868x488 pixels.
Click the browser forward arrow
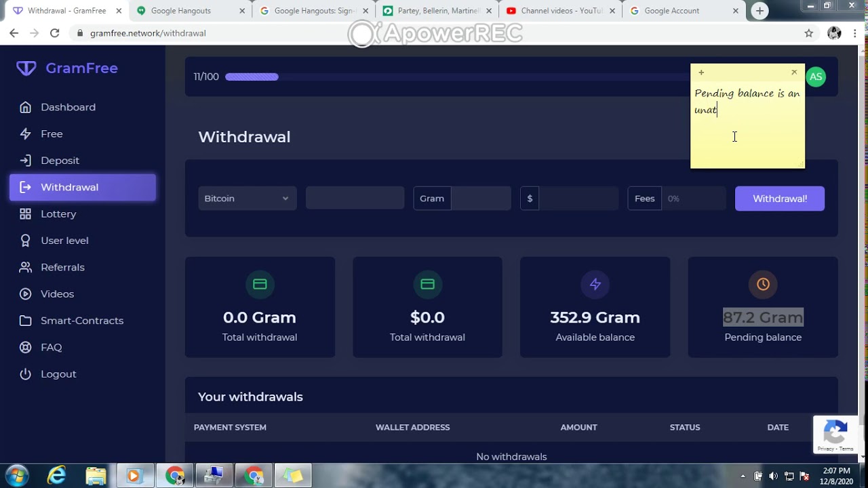(x=34, y=33)
